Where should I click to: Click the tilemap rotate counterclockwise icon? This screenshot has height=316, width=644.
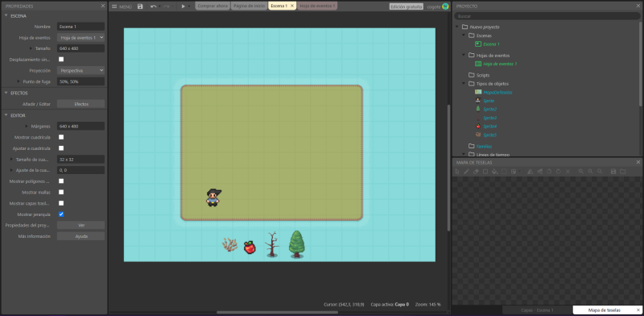(549, 171)
